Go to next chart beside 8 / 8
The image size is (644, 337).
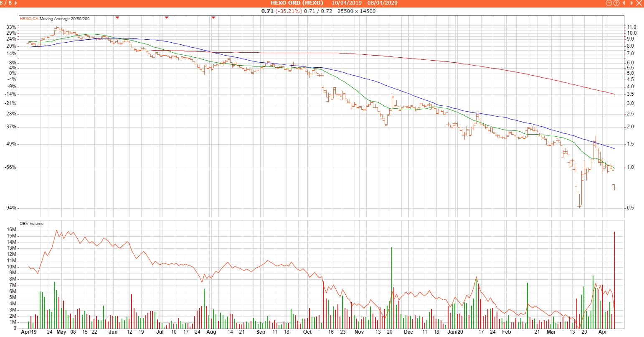point(16,3)
